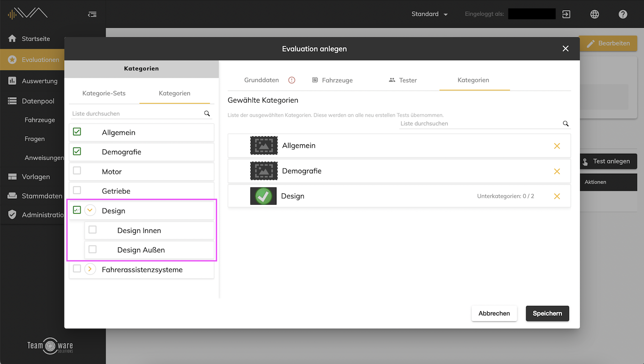Click the Demografie placeholder image
The width and height of the screenshot is (644, 364).
264,171
